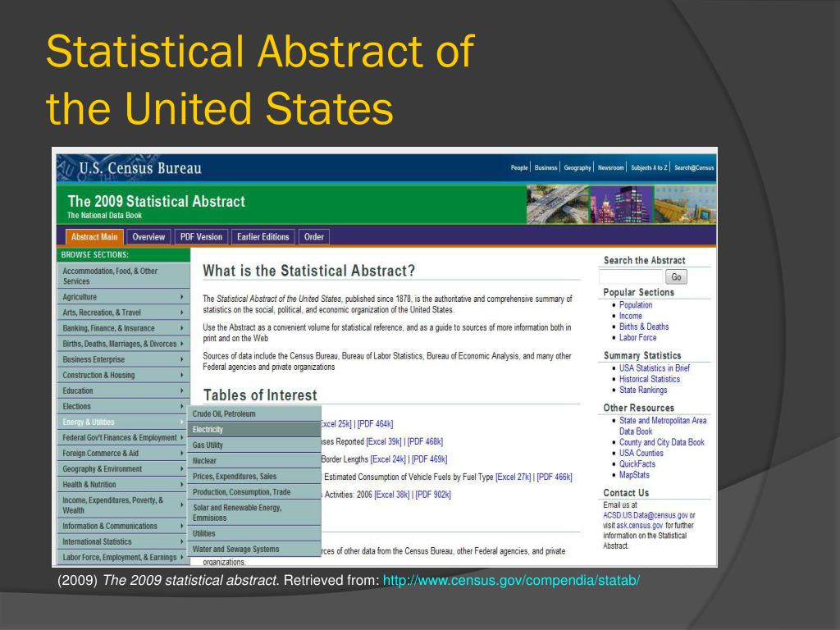Click the highway interchange banner photo
Viewport: 840px width, 630px height.
pos(557,204)
